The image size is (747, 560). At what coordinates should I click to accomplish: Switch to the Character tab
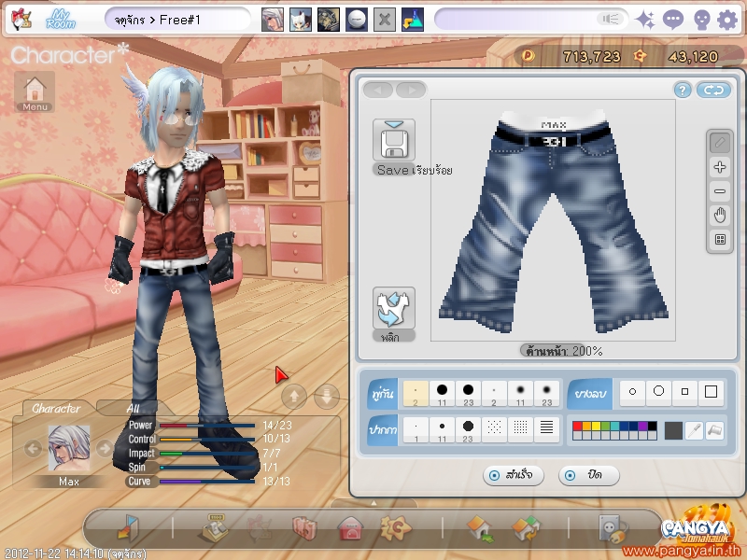56,408
